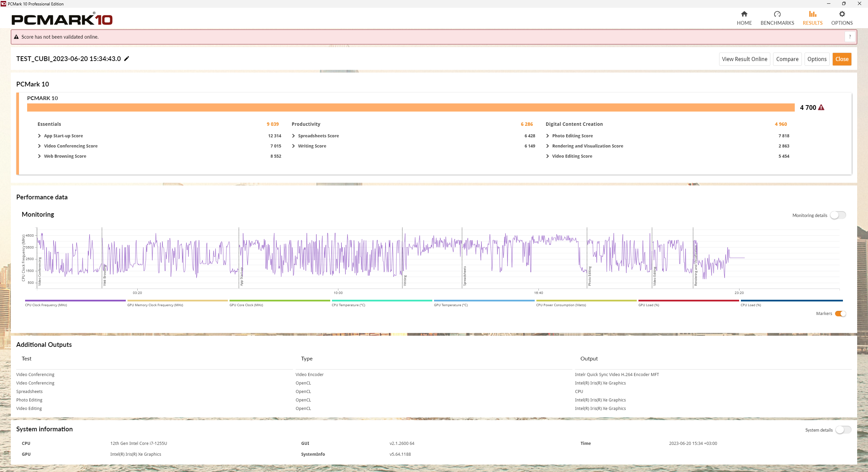
Task: Click the Rendering and Visualization chart marker
Action: point(696,265)
